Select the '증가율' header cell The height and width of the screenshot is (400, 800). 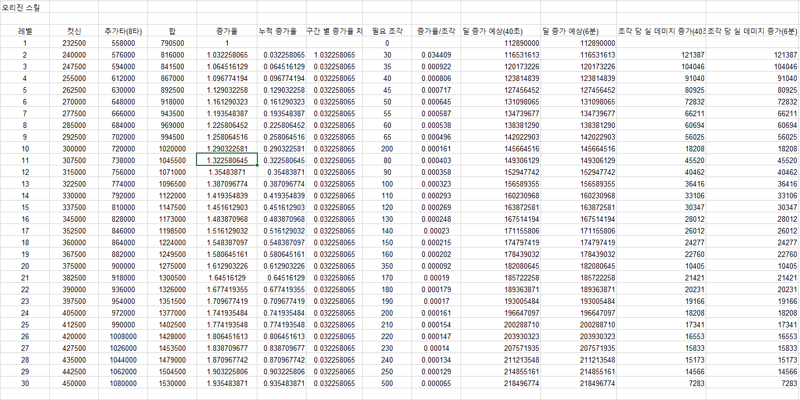pyautogui.click(x=227, y=31)
